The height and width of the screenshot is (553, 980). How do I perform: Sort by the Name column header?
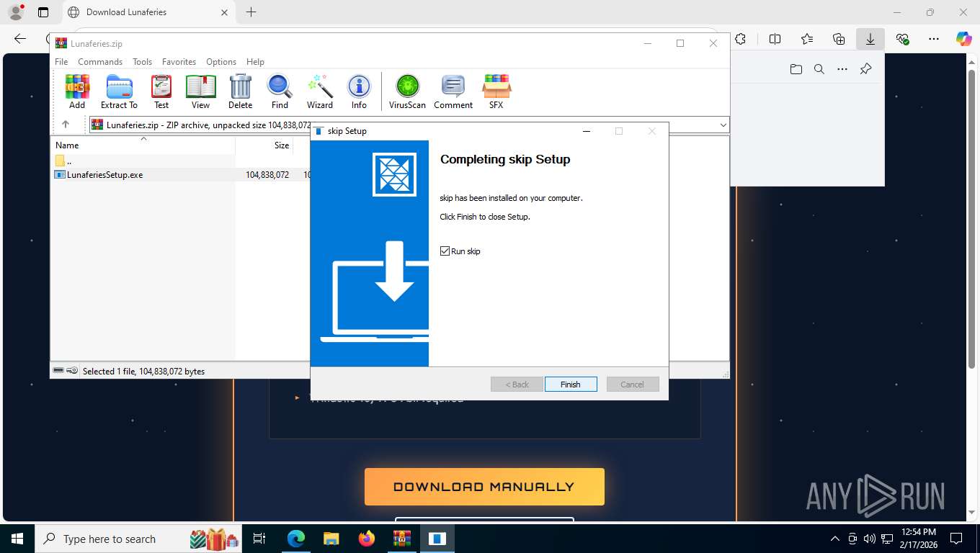click(x=143, y=145)
